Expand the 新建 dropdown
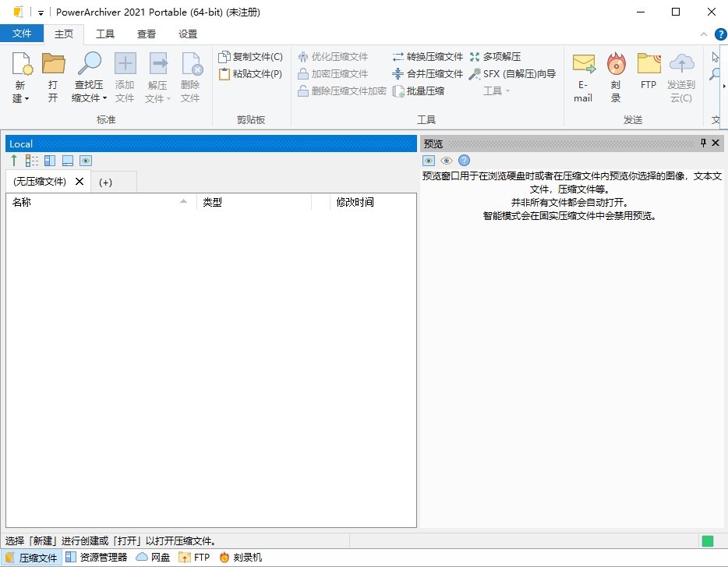The width and height of the screenshot is (728, 567). point(21,75)
